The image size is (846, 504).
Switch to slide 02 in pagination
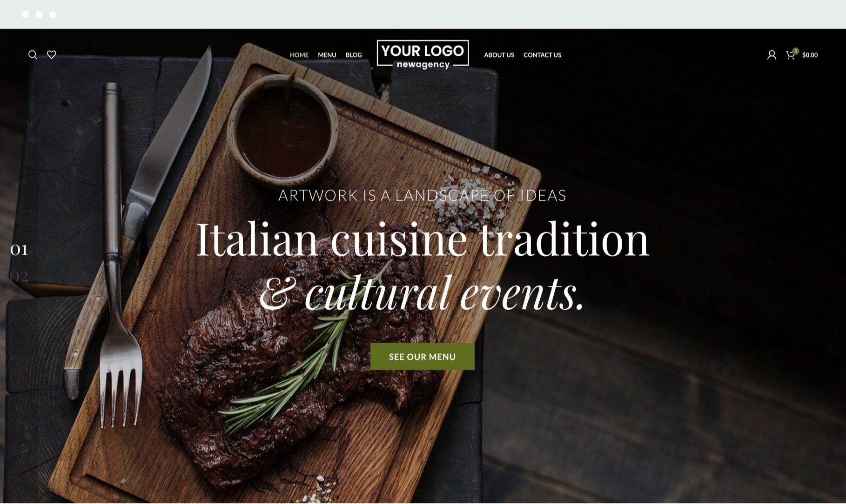(x=19, y=277)
